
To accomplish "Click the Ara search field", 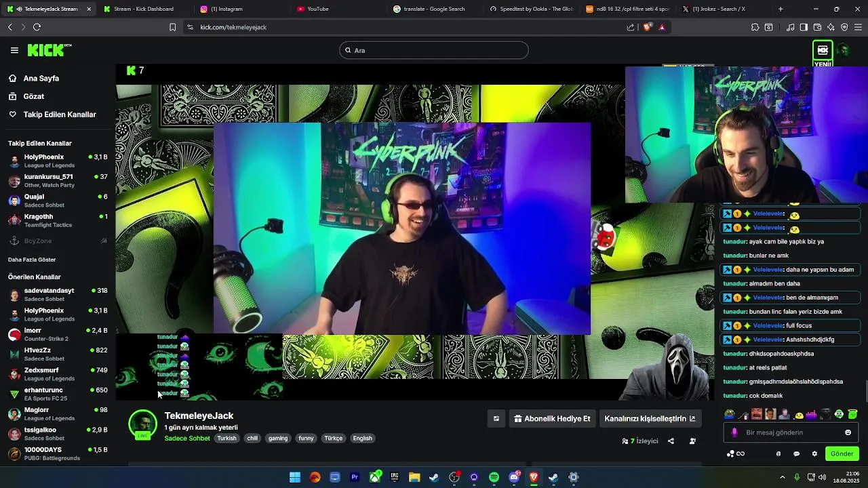I will pyautogui.click(x=434, y=50).
